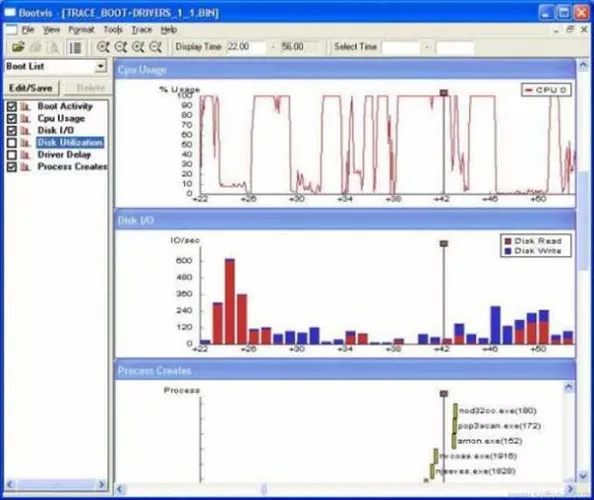Enable the Disk Utilization checkbox
This screenshot has height=500, width=594.
point(12,143)
